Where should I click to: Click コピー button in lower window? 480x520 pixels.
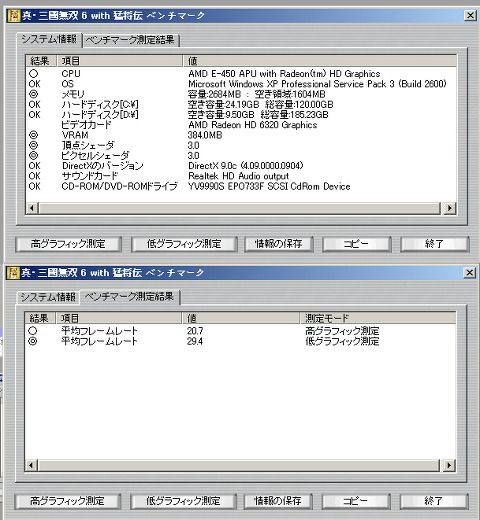pyautogui.click(x=356, y=501)
